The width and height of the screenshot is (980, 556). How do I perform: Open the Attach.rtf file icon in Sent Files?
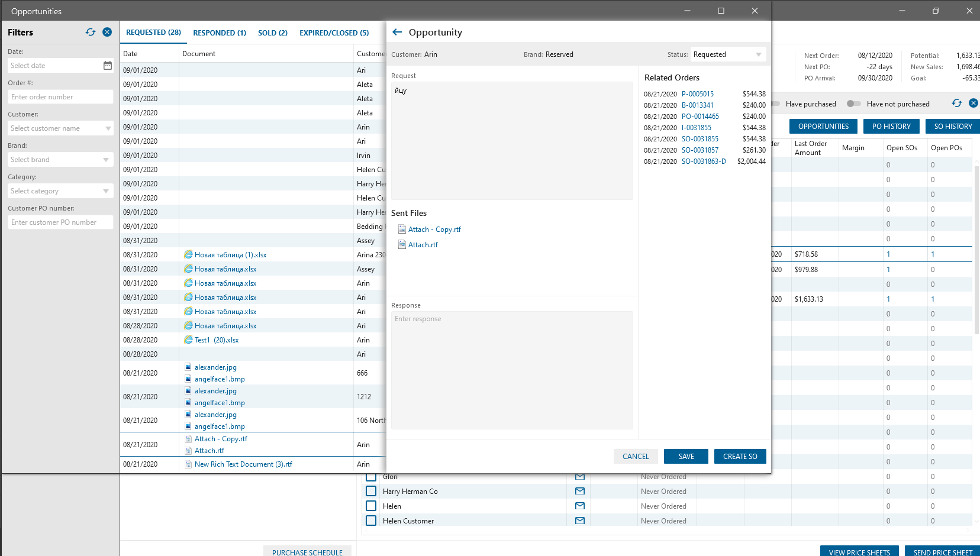[402, 245]
